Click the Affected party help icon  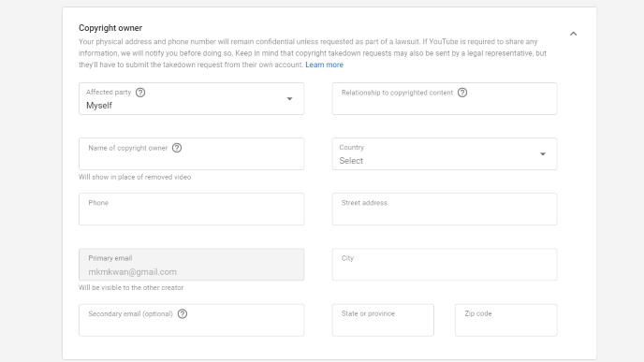[x=140, y=93]
